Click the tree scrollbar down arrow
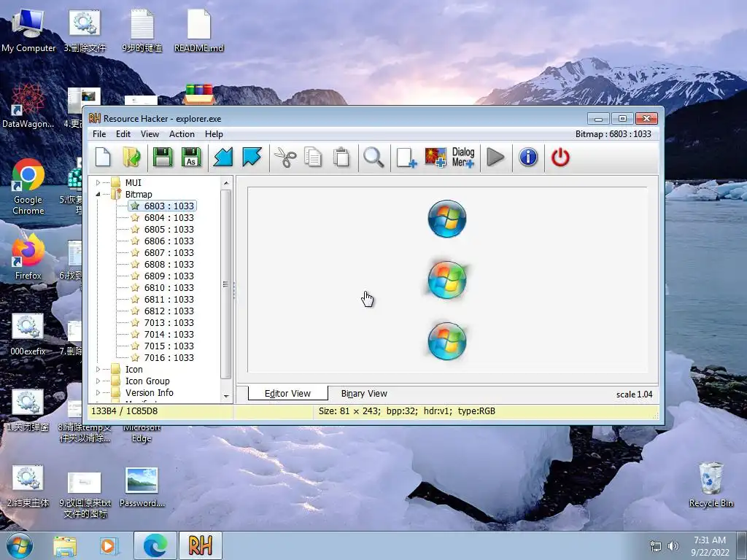 pyautogui.click(x=226, y=396)
